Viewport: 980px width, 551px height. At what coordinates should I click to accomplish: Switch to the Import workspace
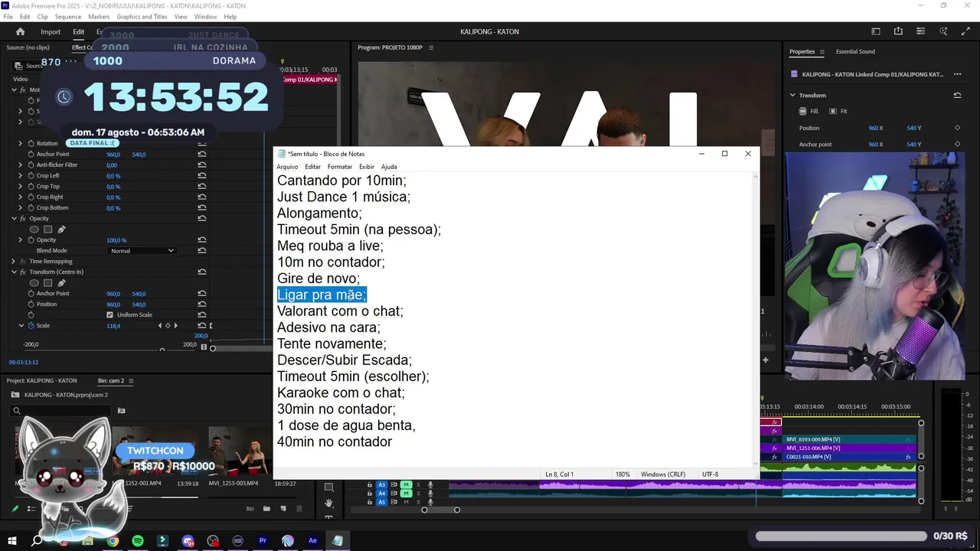click(51, 32)
